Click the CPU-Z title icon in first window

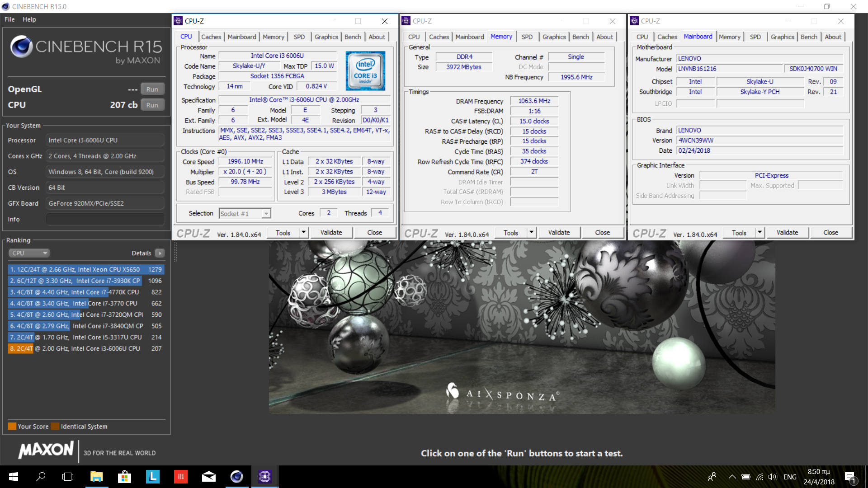point(178,21)
